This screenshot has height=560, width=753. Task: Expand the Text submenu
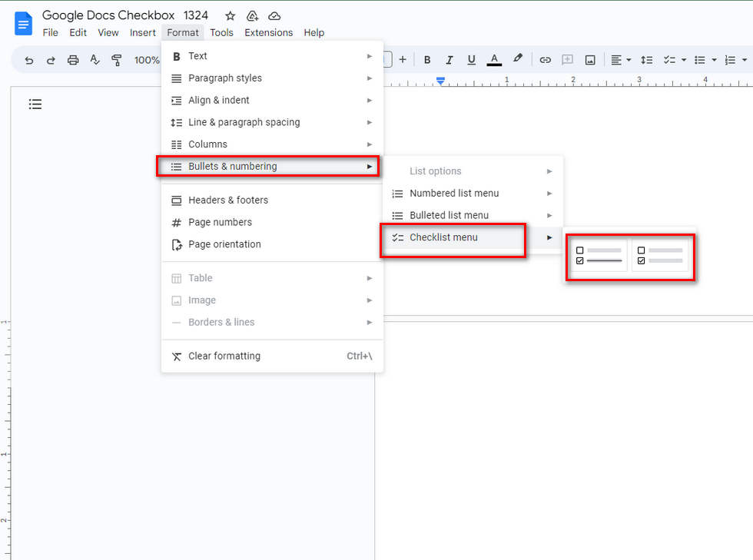(272, 56)
